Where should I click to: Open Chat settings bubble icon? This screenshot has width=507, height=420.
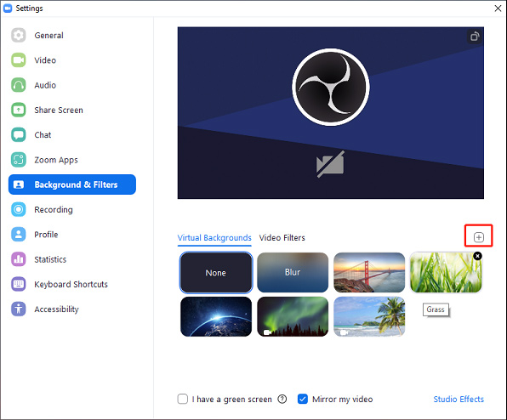[19, 134]
